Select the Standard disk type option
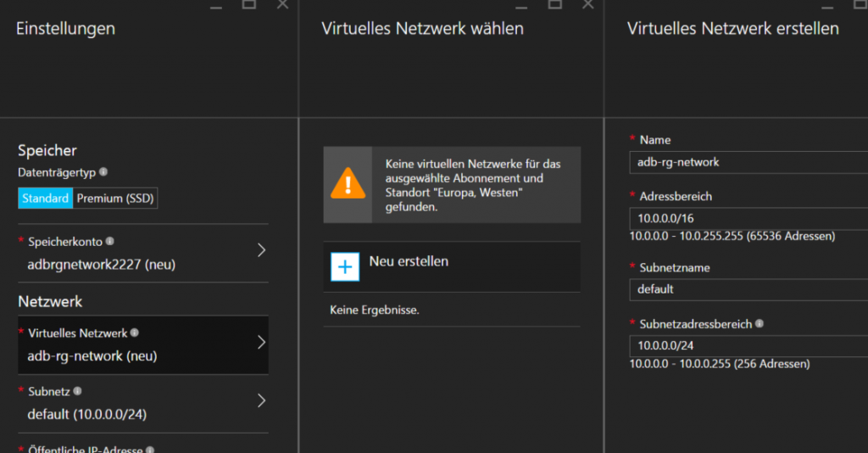The image size is (868, 453). pos(46,199)
